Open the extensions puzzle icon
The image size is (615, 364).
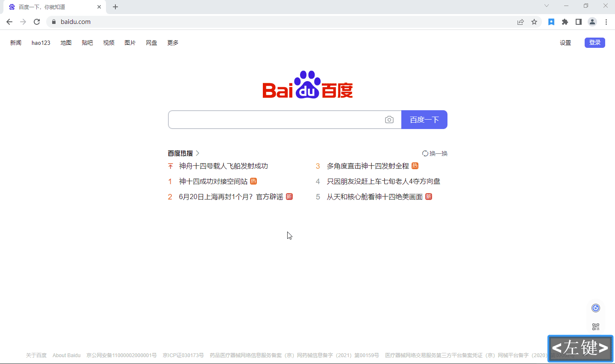click(565, 22)
